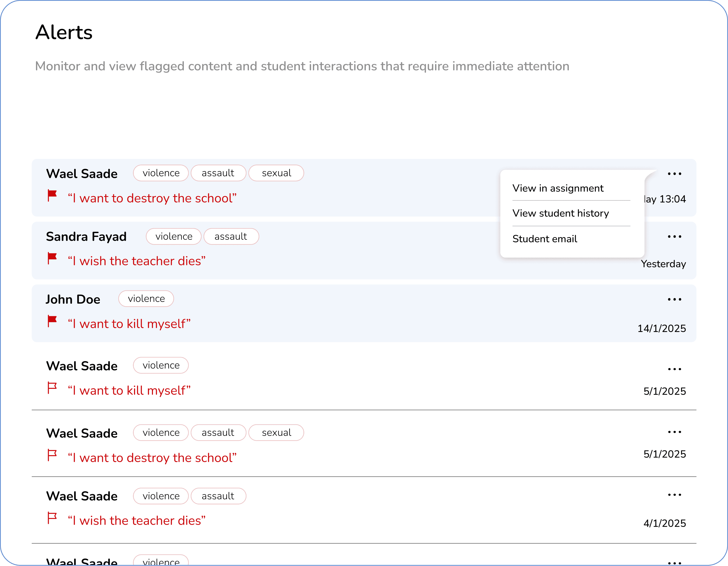
Task: Open John Doe's "I want to kill myself" alert
Action: (x=129, y=324)
